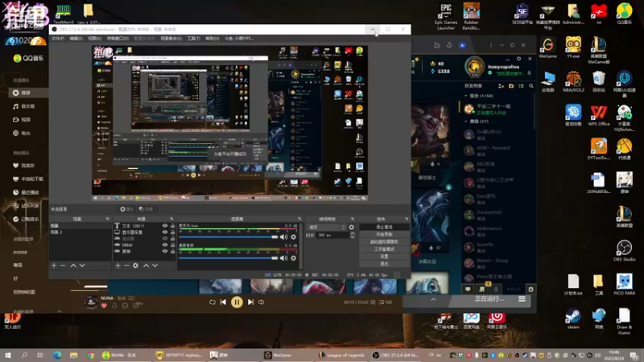Search friends with magnifier in League client
Image resolution: width=644 pixels, height=362 pixels.
click(531, 86)
